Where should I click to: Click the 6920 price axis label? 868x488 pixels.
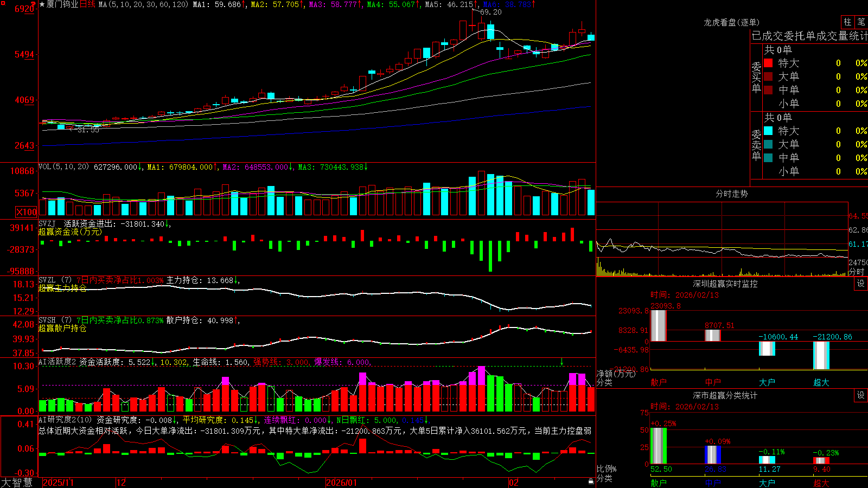point(24,9)
